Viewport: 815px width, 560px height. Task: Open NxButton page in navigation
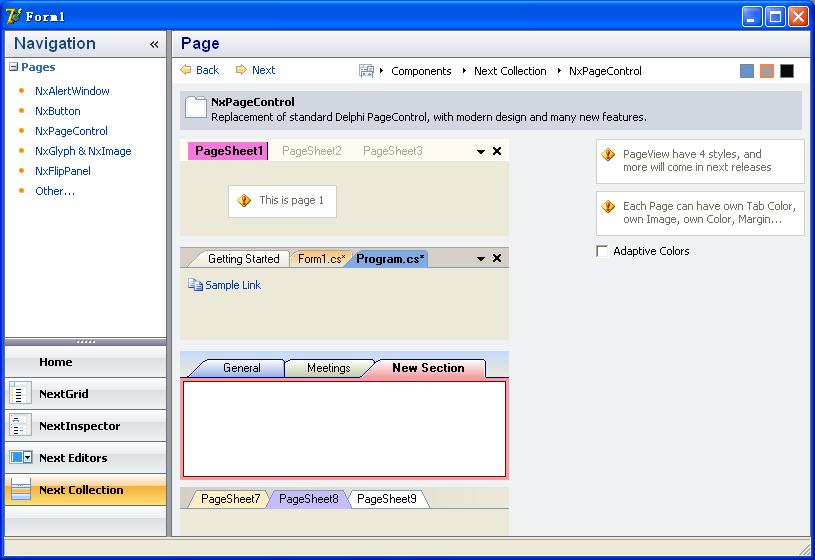point(58,111)
